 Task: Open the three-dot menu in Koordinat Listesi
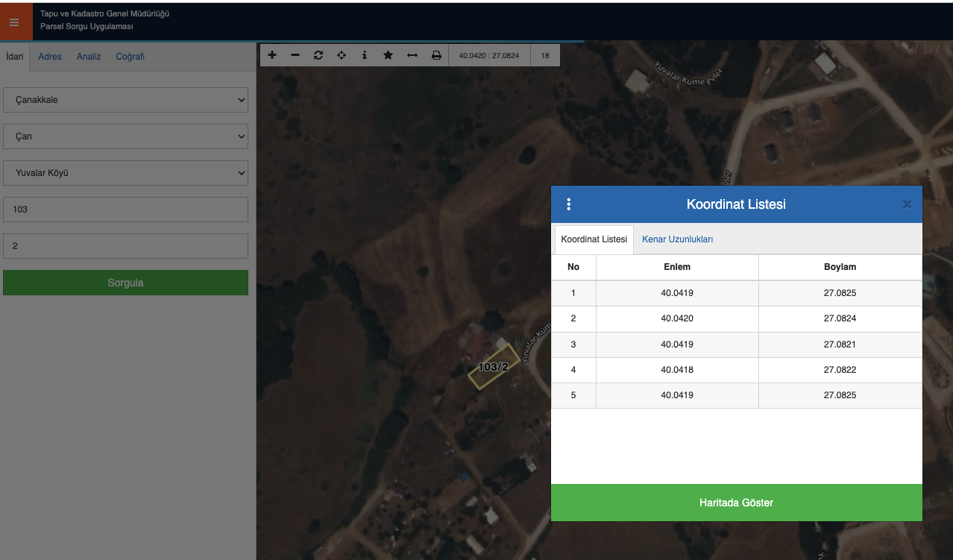pos(569,204)
